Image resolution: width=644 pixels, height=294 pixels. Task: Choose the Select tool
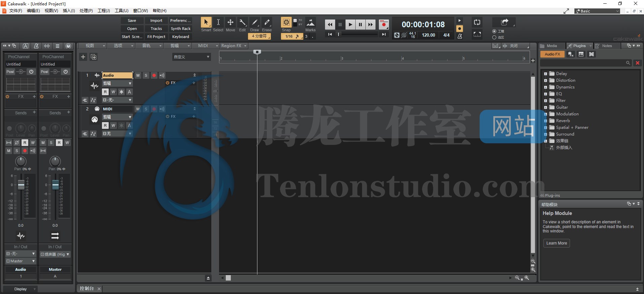[x=218, y=23]
